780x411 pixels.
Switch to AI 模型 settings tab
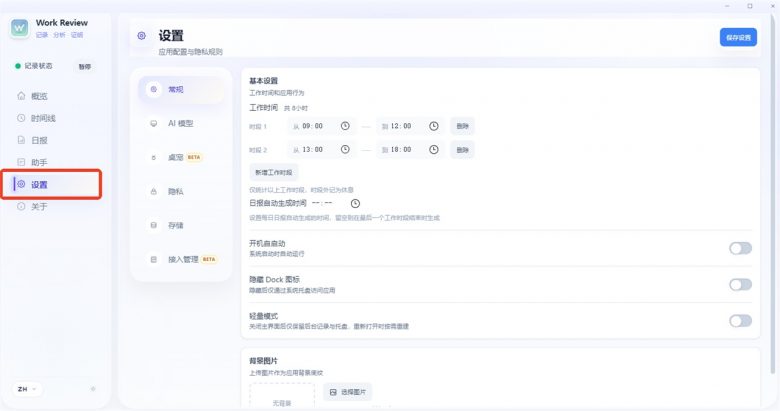pos(181,123)
